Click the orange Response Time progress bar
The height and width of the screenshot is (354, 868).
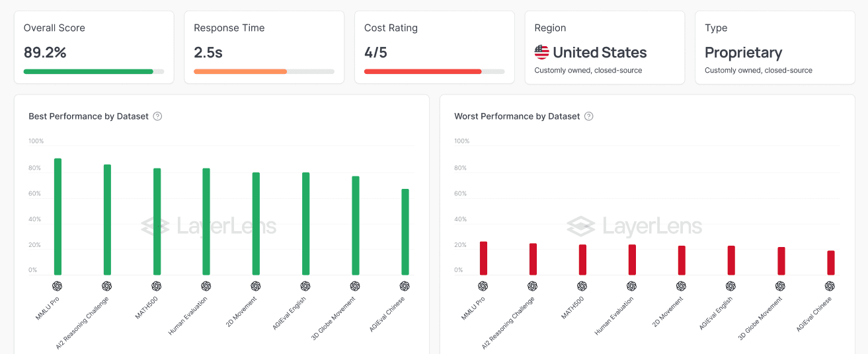(x=264, y=71)
